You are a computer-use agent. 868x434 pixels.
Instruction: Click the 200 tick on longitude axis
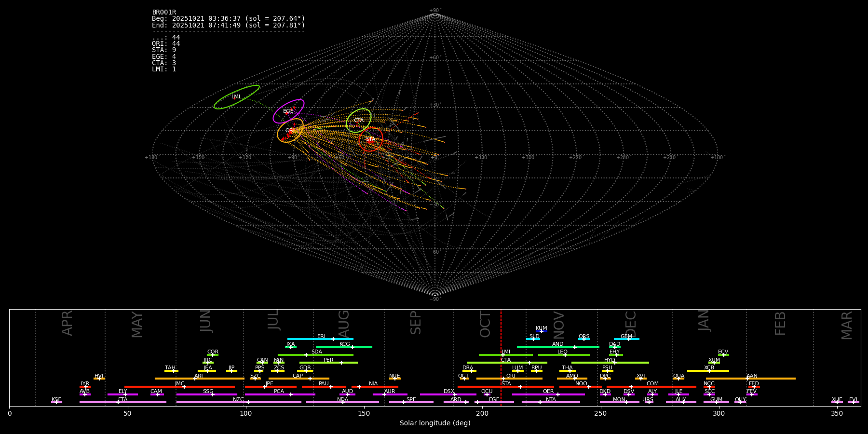pyautogui.click(x=482, y=414)
